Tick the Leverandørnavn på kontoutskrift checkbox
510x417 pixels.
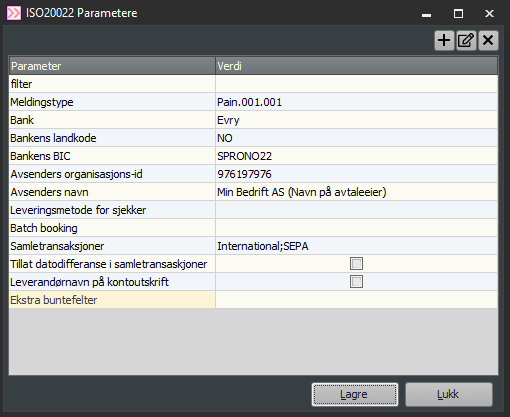pos(356,282)
